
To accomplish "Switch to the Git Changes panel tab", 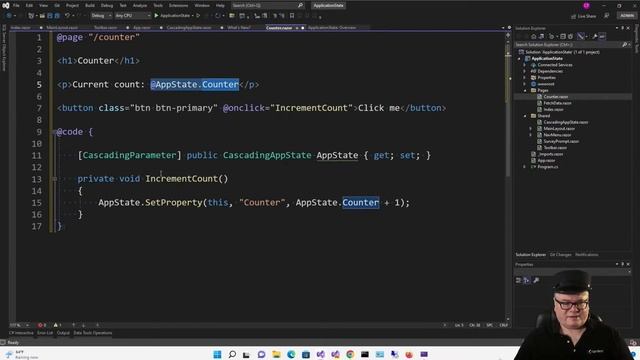I will 560,255.
